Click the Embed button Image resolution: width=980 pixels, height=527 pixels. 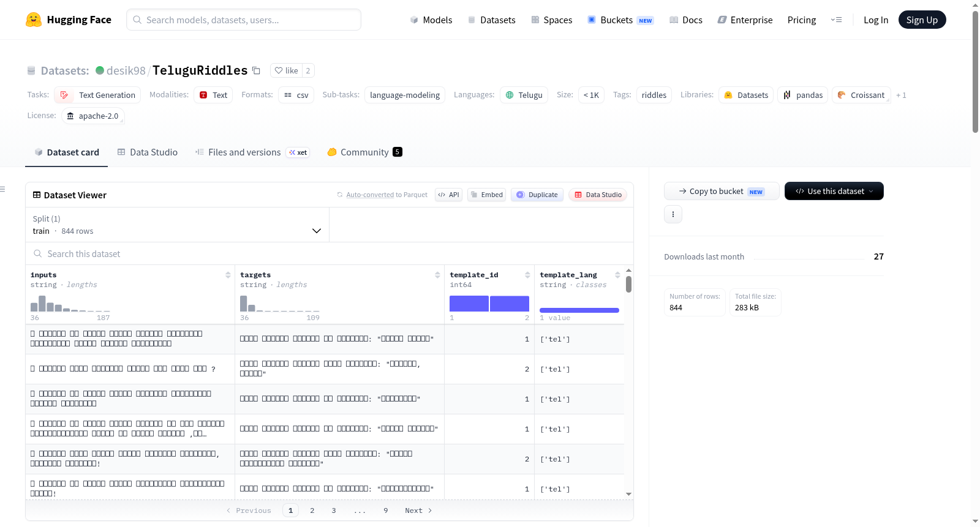pos(486,195)
